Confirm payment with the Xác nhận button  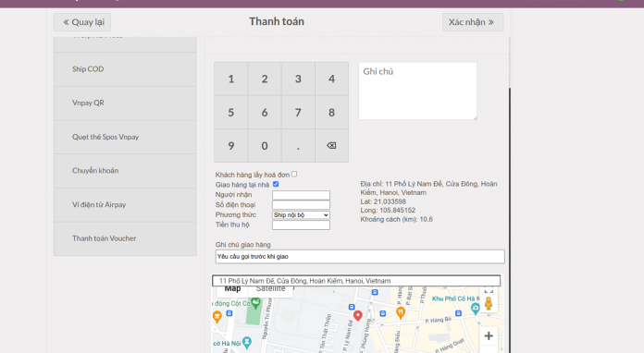click(x=473, y=22)
